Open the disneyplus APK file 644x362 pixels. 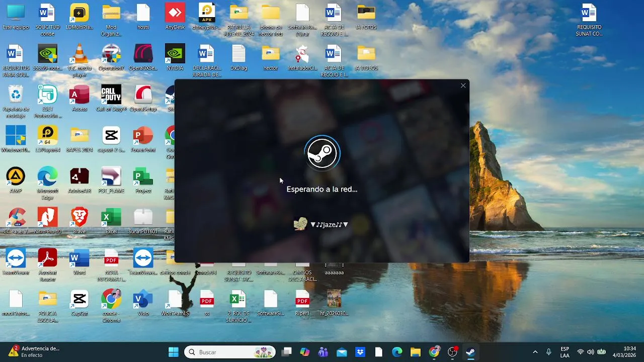point(207,18)
